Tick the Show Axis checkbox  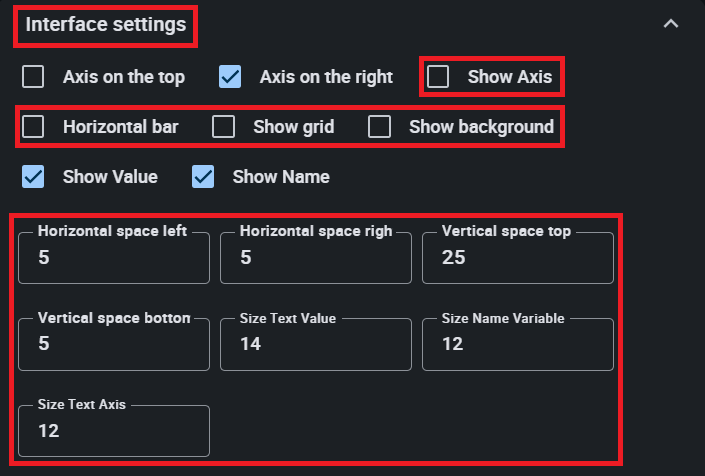point(439,77)
